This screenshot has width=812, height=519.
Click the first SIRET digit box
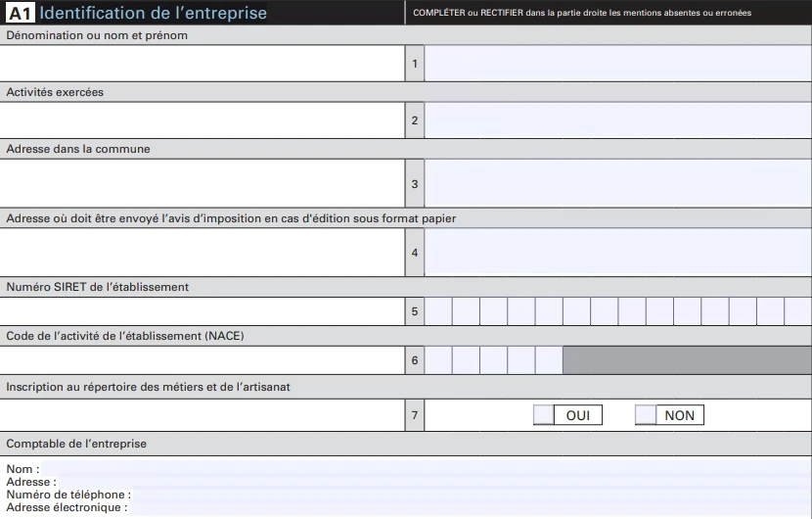click(438, 311)
